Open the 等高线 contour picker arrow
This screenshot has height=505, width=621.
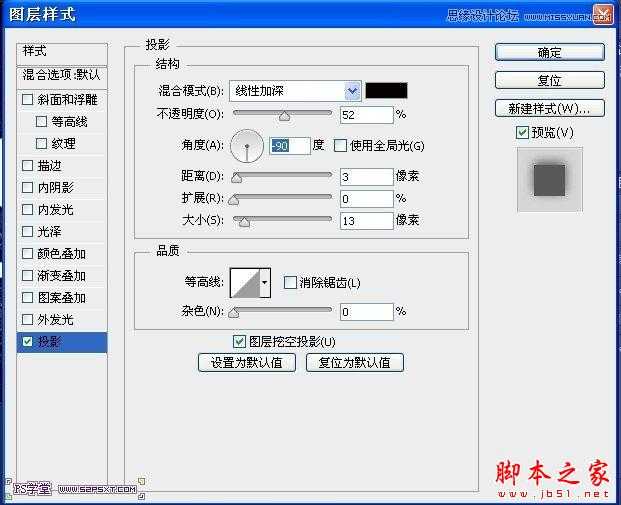pyautogui.click(x=265, y=283)
